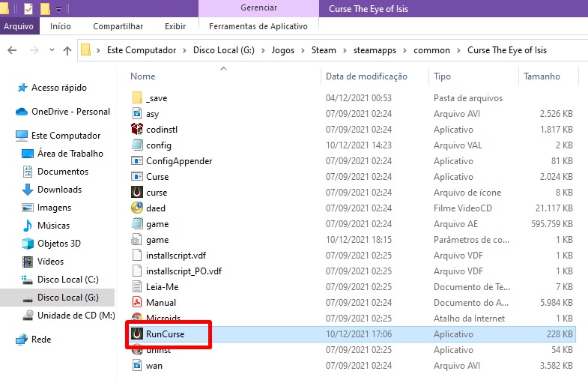
Task: Select Disco Local (C:) in the sidebar
Action: click(x=68, y=280)
